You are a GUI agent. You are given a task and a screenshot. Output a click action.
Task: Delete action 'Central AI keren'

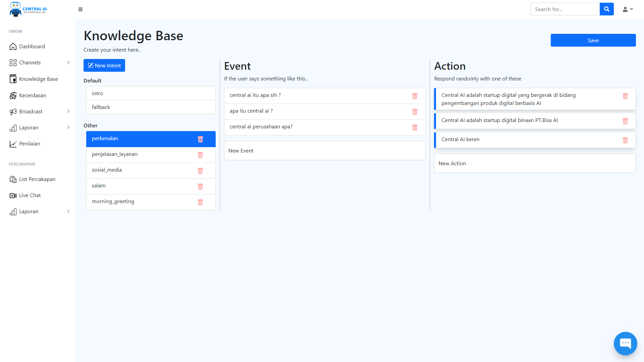625,140
